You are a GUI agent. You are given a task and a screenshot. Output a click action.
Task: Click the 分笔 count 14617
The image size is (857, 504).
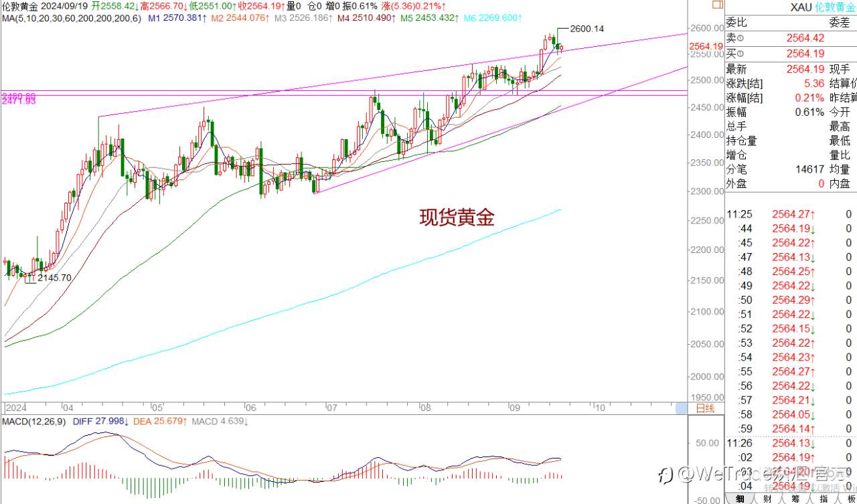(809, 169)
